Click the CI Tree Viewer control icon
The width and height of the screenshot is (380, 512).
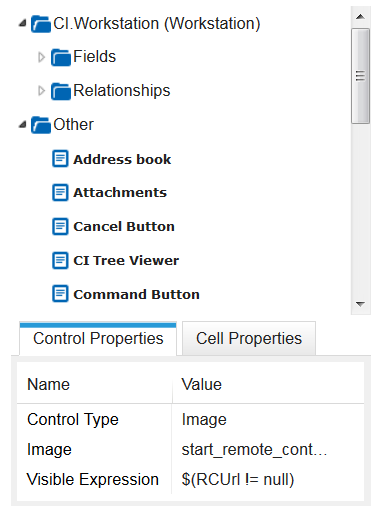coord(60,260)
